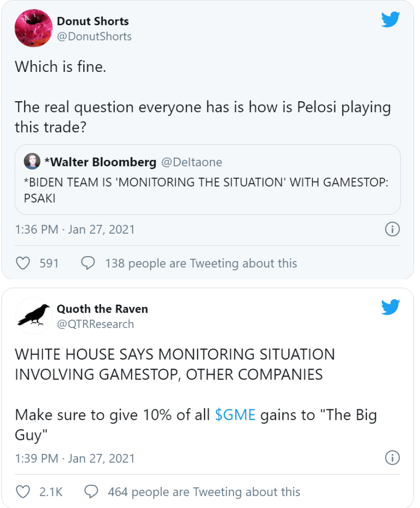Visit the @DonutShorts handle
The image size is (420, 508).
pyautogui.click(x=94, y=36)
